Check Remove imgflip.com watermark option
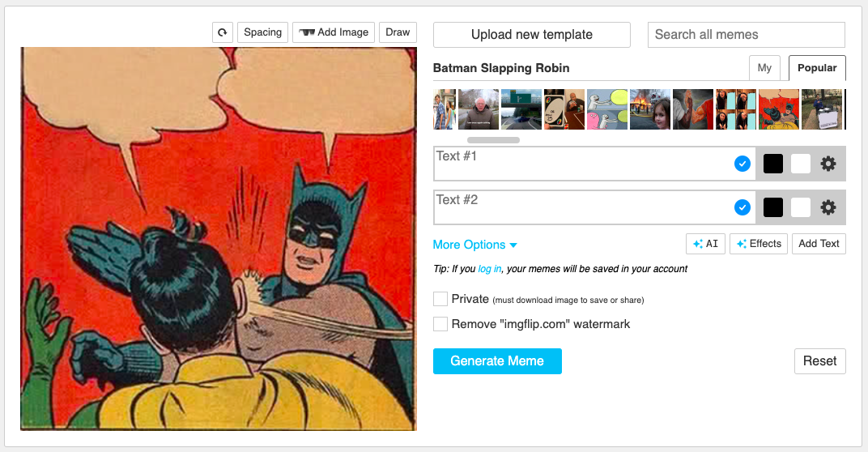Image resolution: width=868 pixels, height=452 pixels. 440,324
